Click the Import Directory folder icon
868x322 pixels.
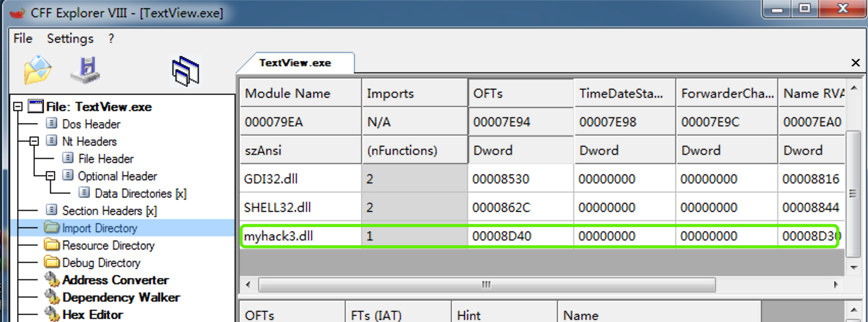click(52, 227)
